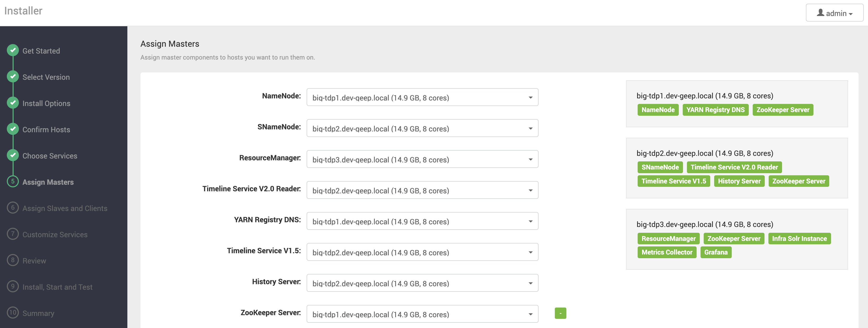The height and width of the screenshot is (328, 868).
Task: Select the Customize Services step in sidebar
Action: [55, 234]
